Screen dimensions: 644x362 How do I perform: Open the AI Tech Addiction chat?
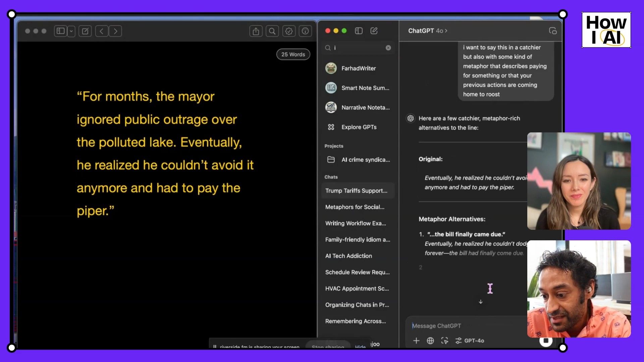pos(358,256)
